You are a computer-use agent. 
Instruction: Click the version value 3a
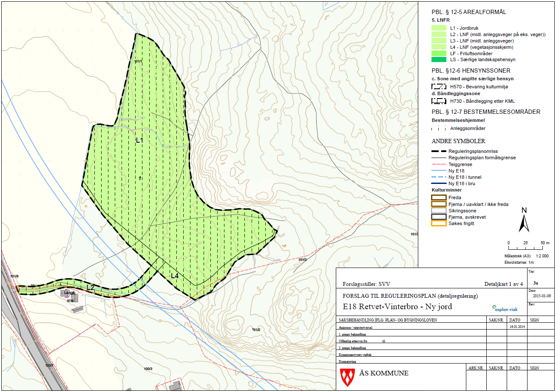coord(536,282)
